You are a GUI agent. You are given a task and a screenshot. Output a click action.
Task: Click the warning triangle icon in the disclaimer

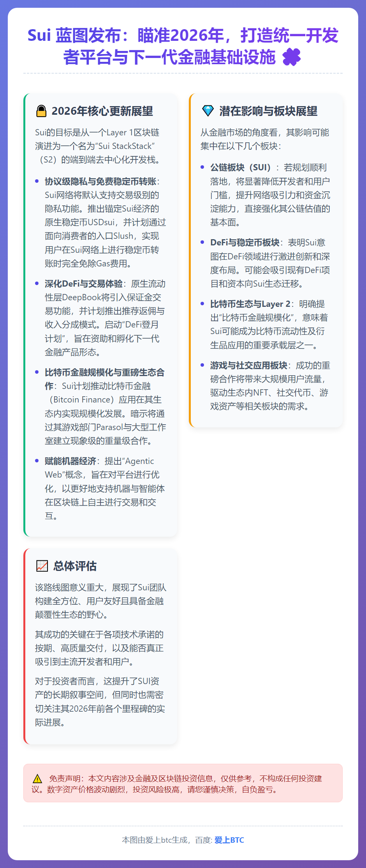coord(37,779)
